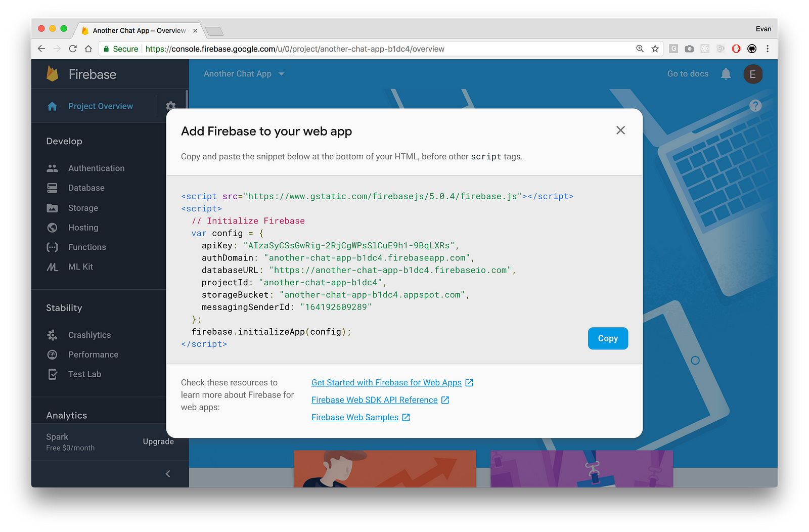Click the Authentication people icon

point(52,168)
